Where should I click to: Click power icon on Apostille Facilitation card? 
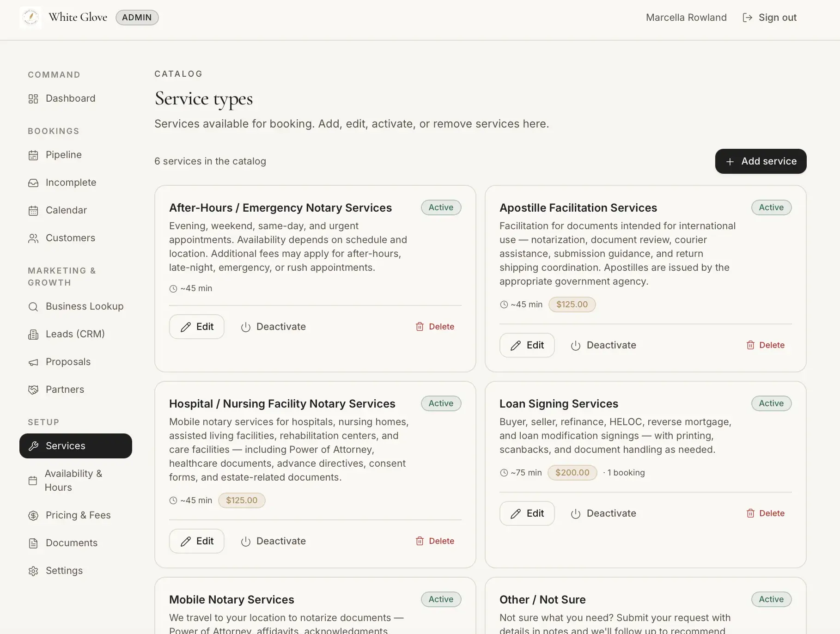576,346
